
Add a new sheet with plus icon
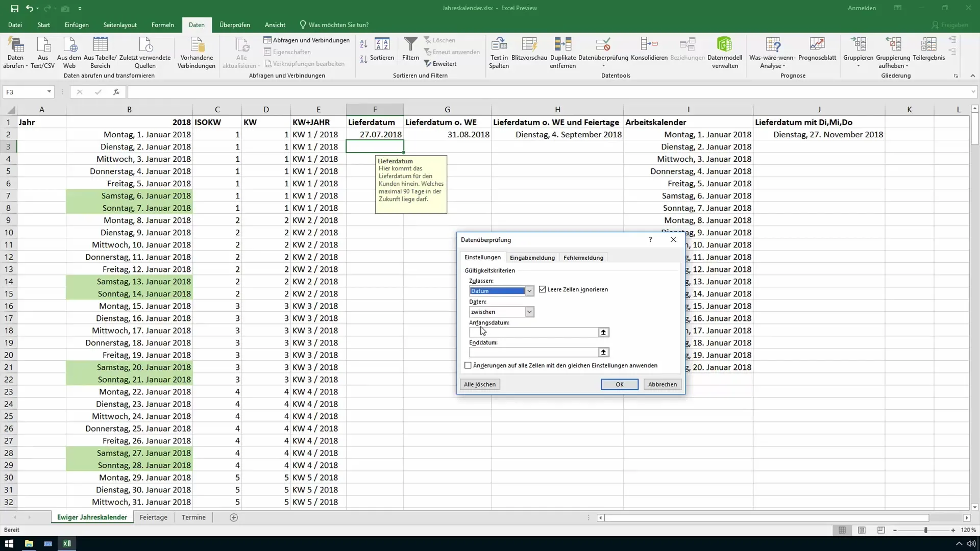coord(234,517)
